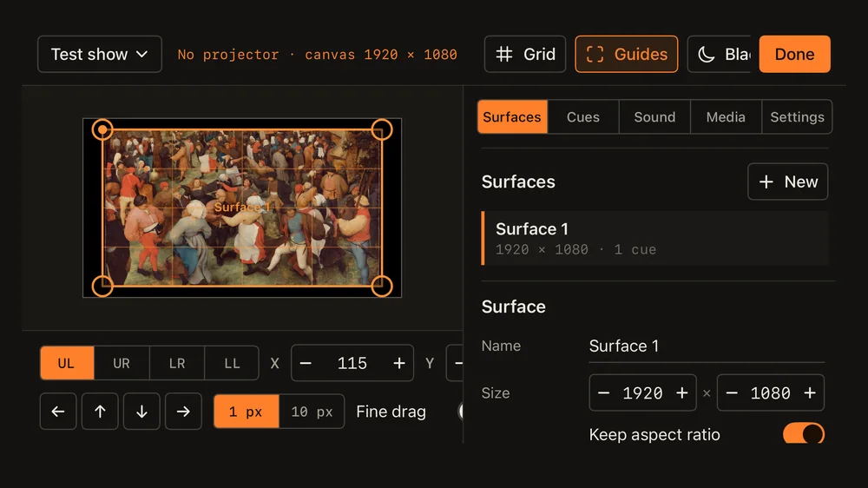
Task: Select the LL corner button
Action: pos(232,363)
